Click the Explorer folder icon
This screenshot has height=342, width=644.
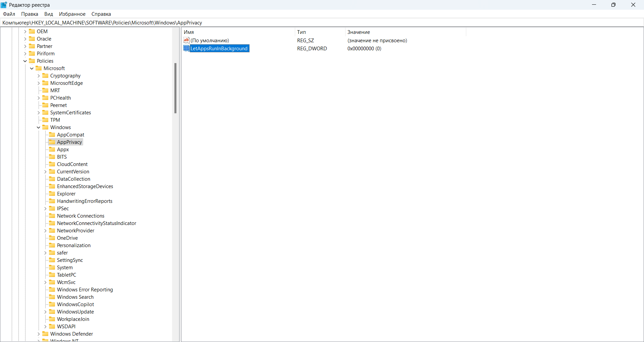(52, 193)
